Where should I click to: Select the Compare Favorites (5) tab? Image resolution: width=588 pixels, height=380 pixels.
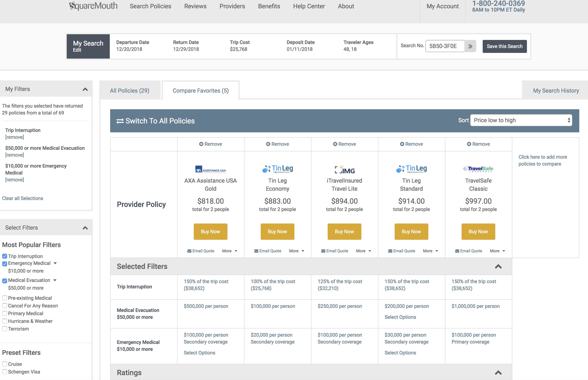pyautogui.click(x=201, y=90)
